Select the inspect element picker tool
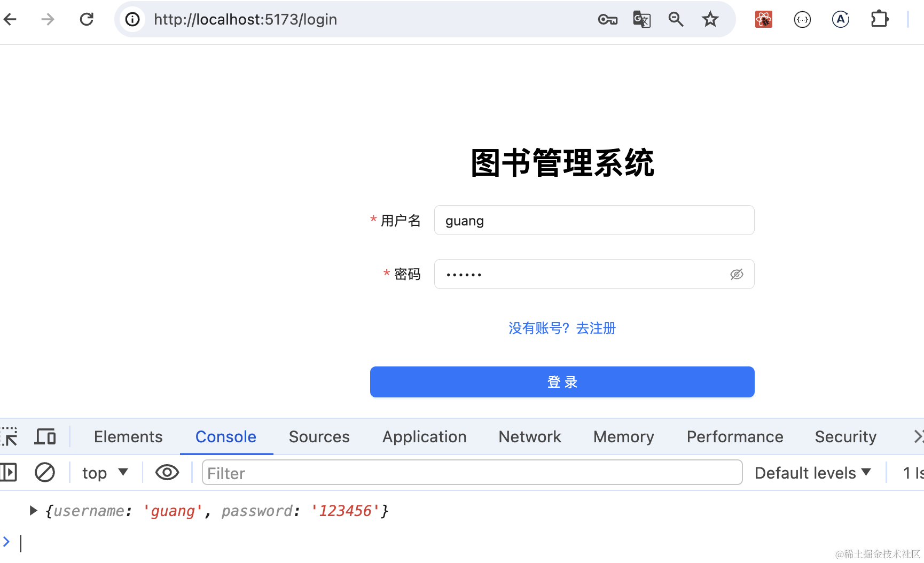The width and height of the screenshot is (924, 563). pyautogui.click(x=9, y=436)
